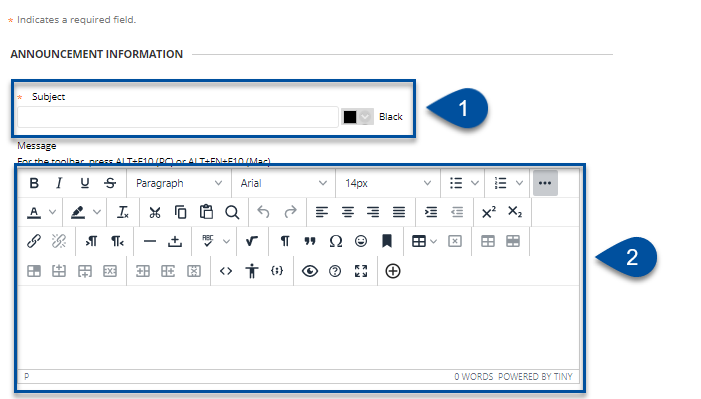
Task: Set left-to-right text direction
Action: (91, 242)
